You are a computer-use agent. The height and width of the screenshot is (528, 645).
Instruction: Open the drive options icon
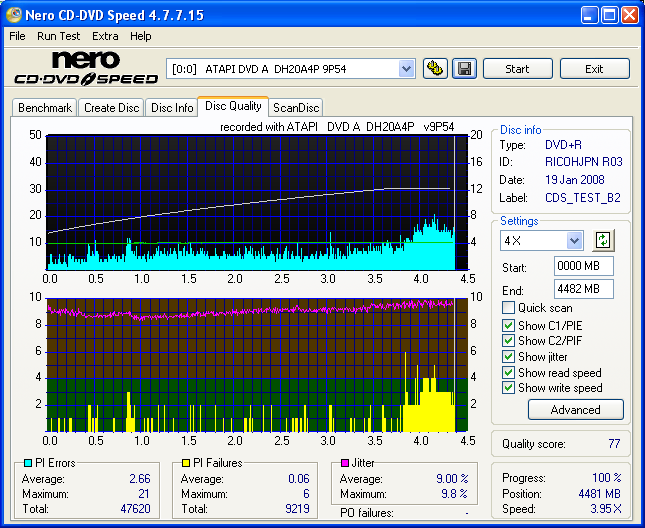coord(435,69)
